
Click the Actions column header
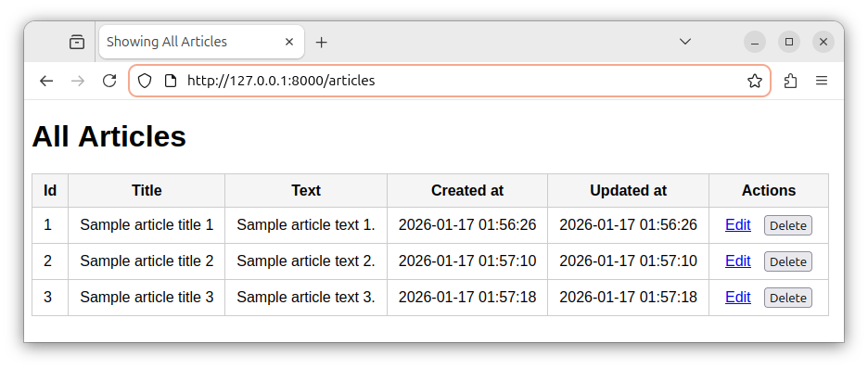tap(769, 191)
